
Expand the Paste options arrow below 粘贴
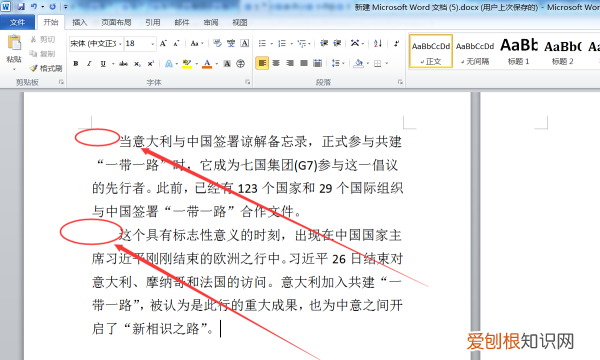pyautogui.click(x=14, y=69)
